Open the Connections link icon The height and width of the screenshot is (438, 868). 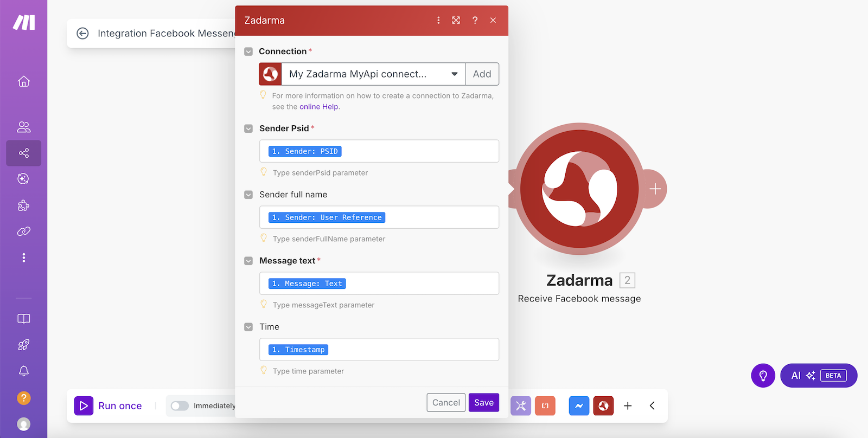23,231
